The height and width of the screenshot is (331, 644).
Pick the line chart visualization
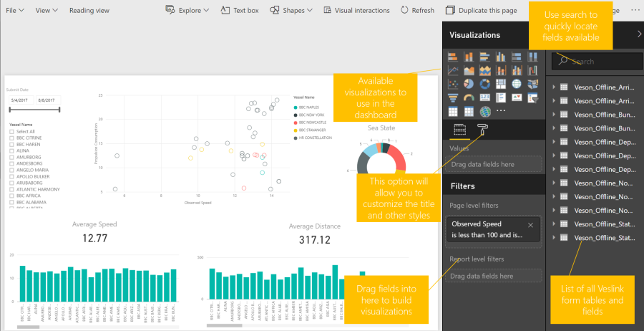tap(453, 70)
